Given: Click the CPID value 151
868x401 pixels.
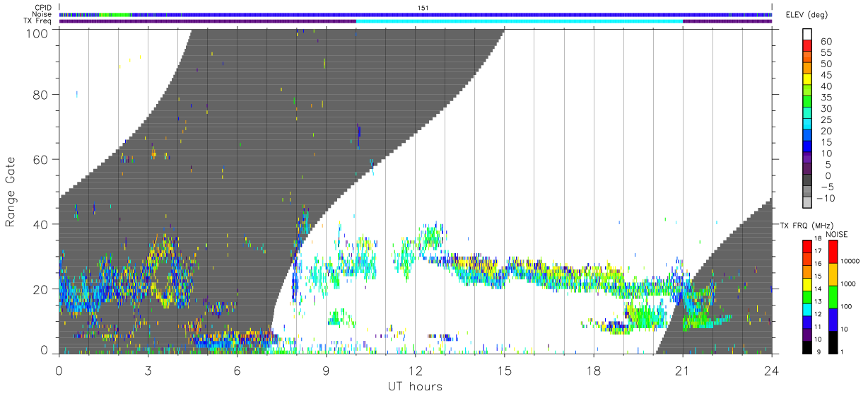Looking at the screenshot, I should [x=423, y=8].
